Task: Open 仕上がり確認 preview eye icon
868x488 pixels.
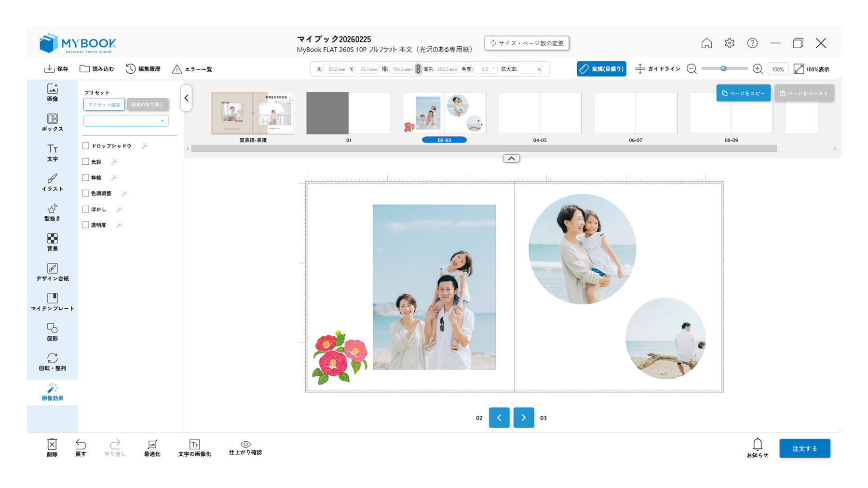Action: pyautogui.click(x=245, y=444)
